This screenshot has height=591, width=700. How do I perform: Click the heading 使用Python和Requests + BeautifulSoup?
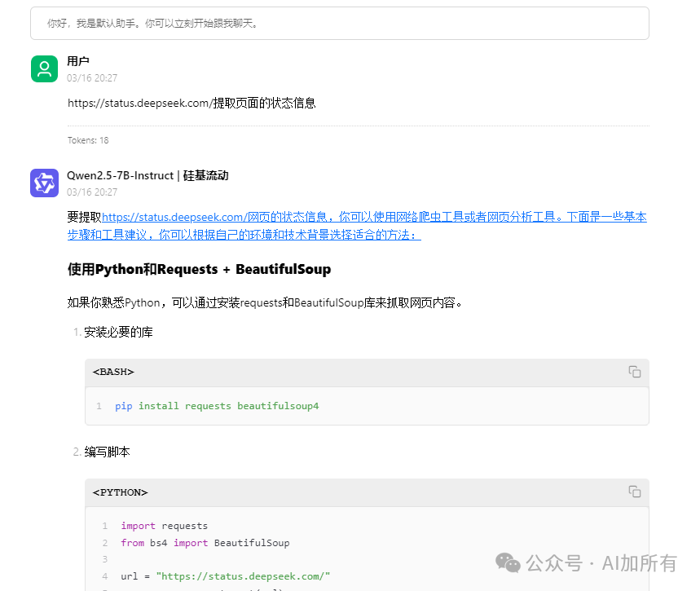click(x=199, y=269)
